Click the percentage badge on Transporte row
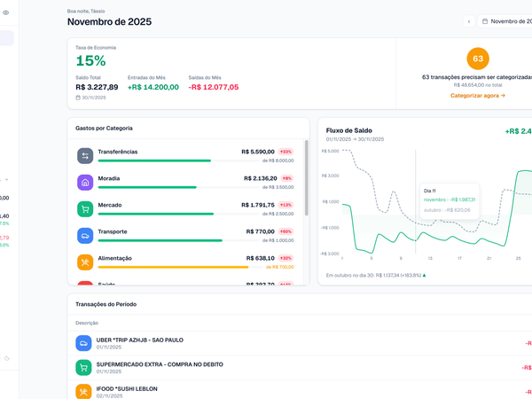 [286, 231]
